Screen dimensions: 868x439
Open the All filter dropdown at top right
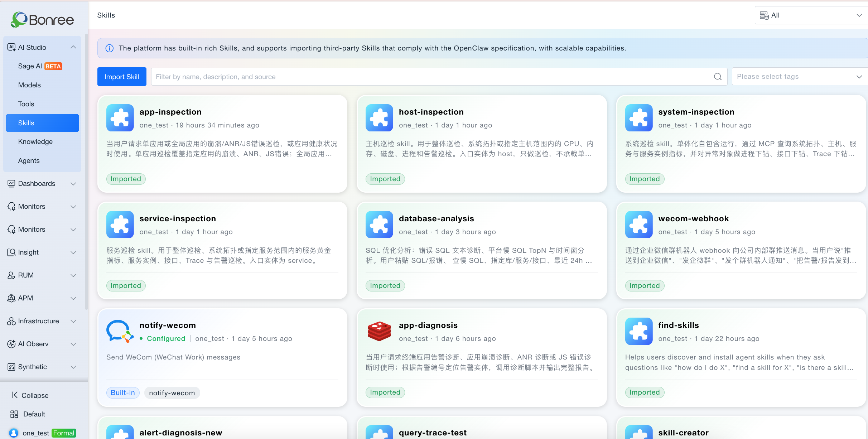click(x=811, y=15)
